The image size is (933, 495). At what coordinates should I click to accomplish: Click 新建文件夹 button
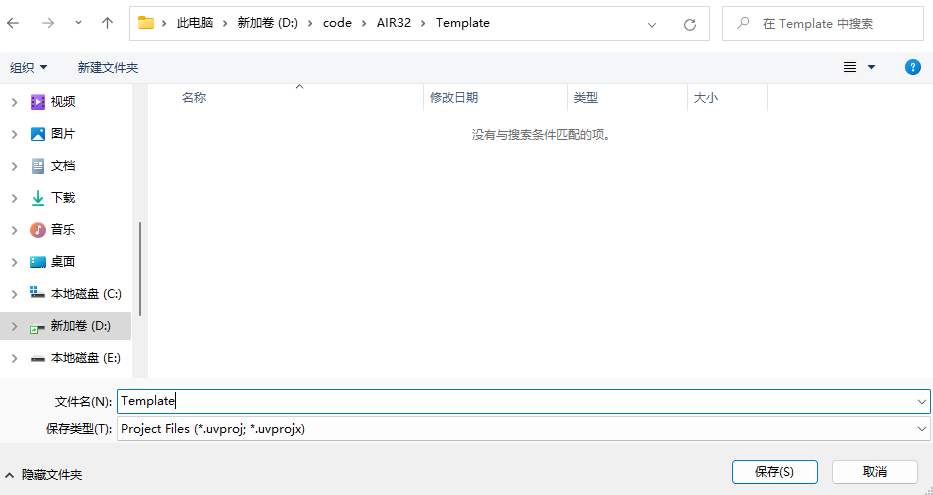pos(108,68)
